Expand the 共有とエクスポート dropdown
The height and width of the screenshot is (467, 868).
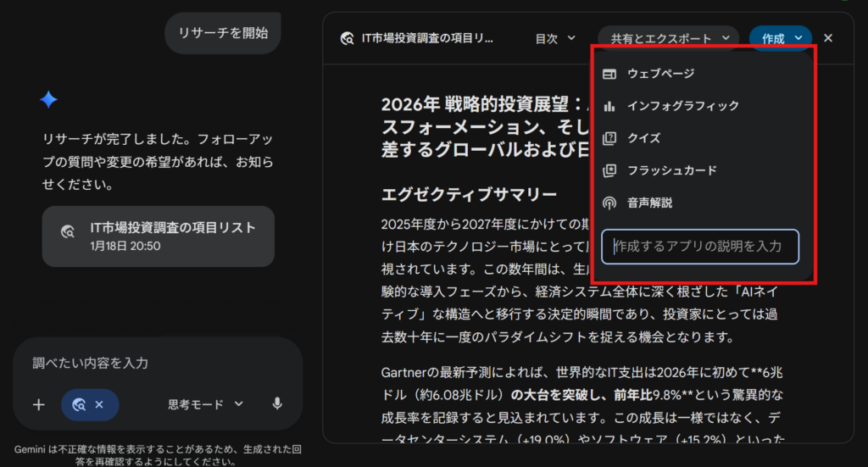click(669, 38)
